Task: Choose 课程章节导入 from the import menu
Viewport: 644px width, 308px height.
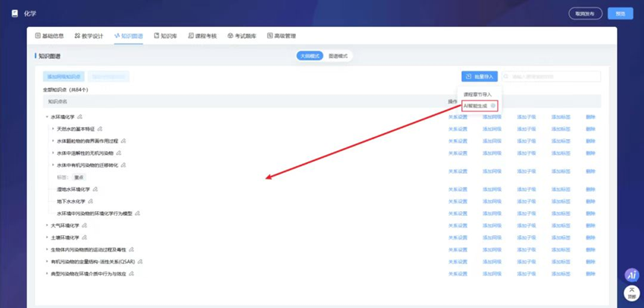Action: [x=477, y=94]
